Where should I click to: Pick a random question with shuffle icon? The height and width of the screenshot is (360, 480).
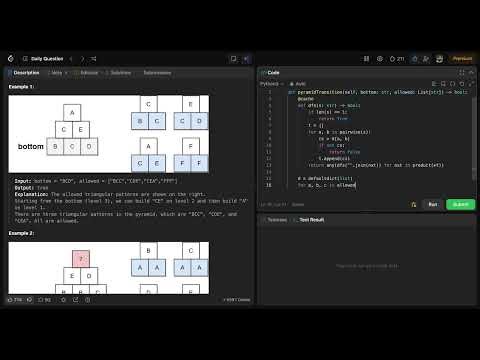[x=94, y=59]
